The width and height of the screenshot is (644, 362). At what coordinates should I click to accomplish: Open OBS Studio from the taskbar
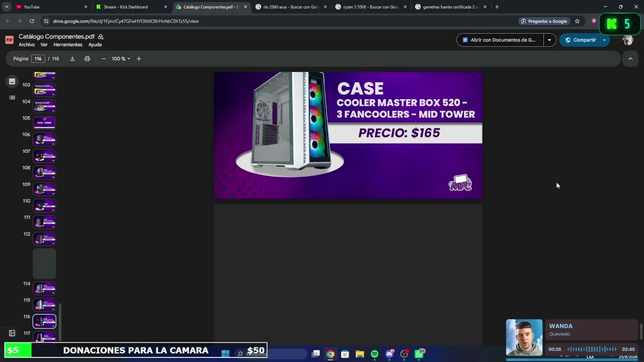[x=404, y=354]
